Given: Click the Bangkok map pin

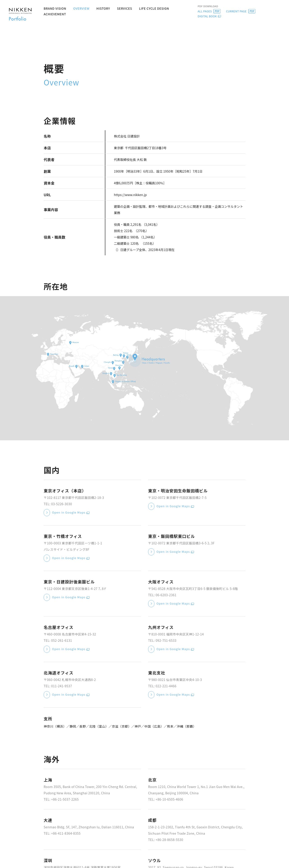Looking at the screenshot, I should (111, 374).
